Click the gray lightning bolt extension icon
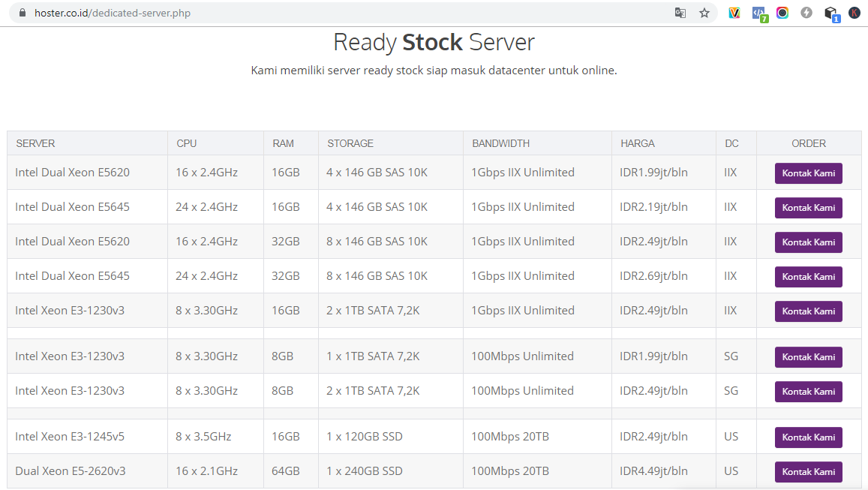The image size is (868, 490). (806, 13)
